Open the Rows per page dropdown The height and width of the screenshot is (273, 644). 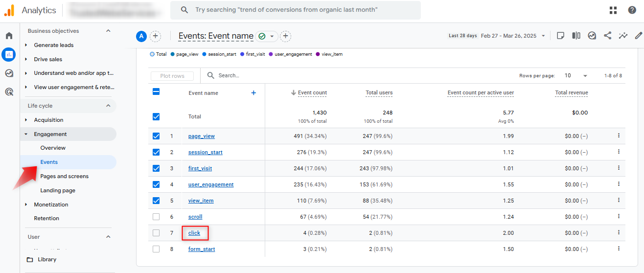tap(575, 76)
